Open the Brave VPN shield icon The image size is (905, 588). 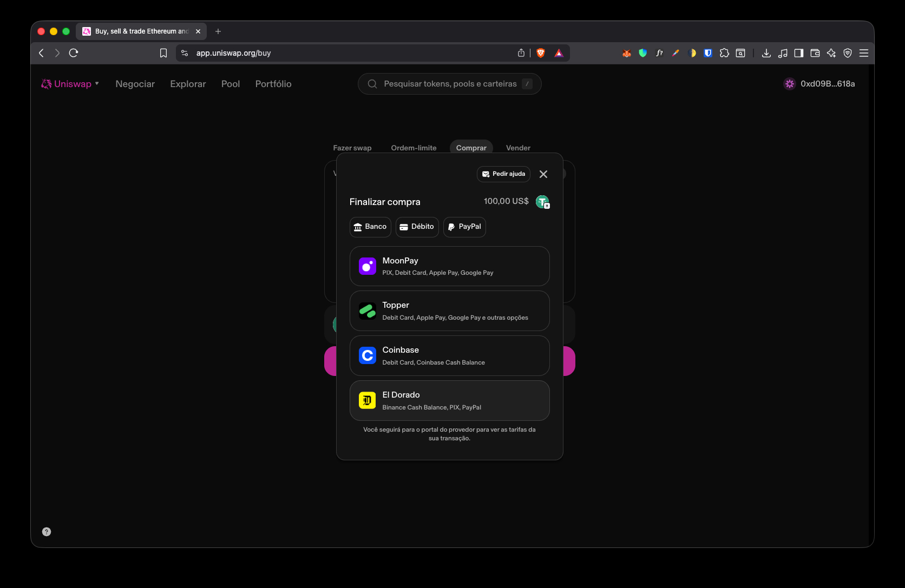pos(848,53)
